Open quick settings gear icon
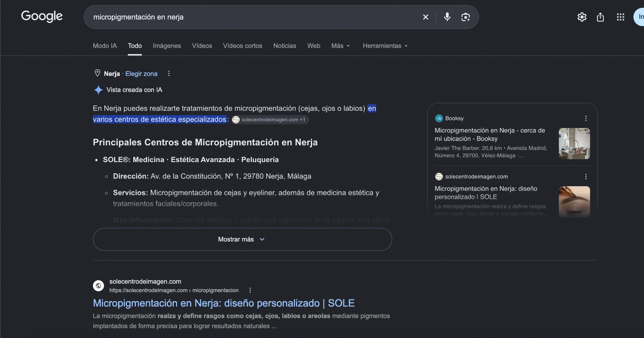The image size is (644, 338). [x=582, y=17]
